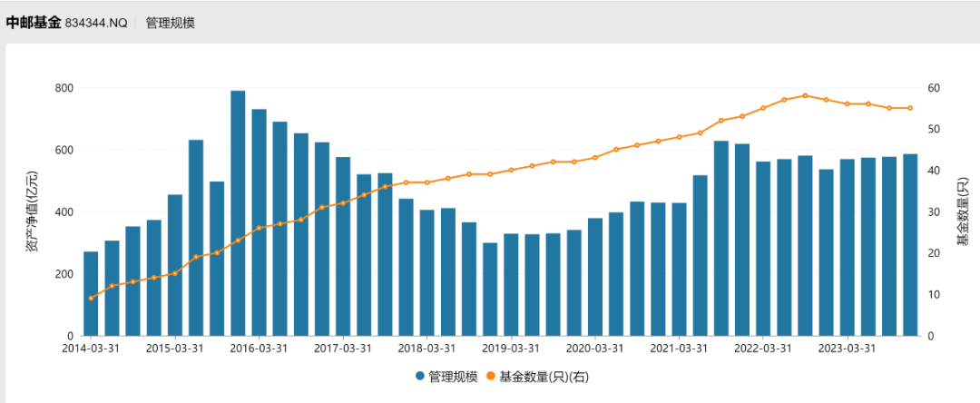This screenshot has height=403, width=980.
Task: Click the right axis title 基金数量(只)
Action: [x=962, y=211]
